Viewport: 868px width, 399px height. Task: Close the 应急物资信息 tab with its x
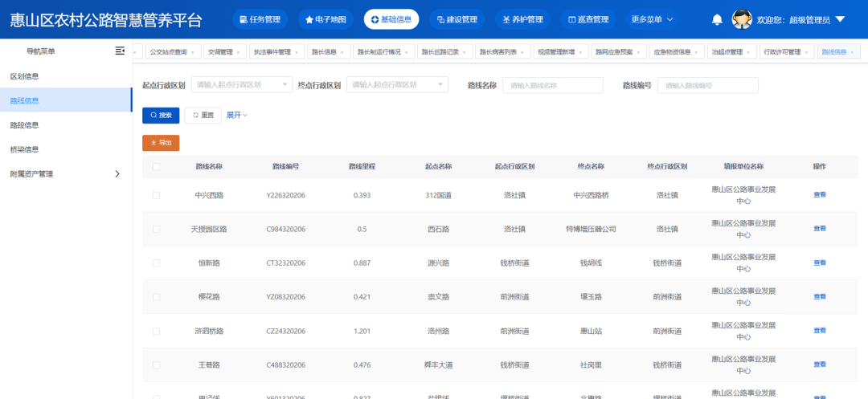coord(696,52)
